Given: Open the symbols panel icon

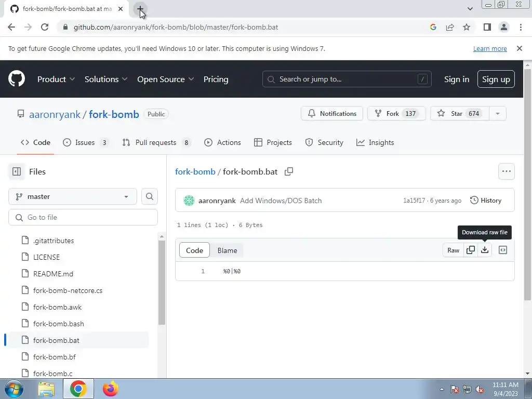Looking at the screenshot, I should click(x=503, y=250).
